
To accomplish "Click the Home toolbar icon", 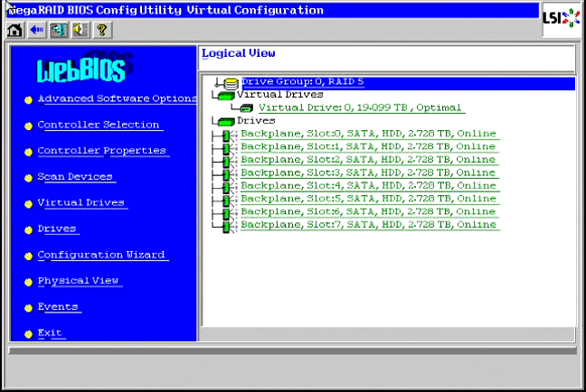I will click(14, 30).
